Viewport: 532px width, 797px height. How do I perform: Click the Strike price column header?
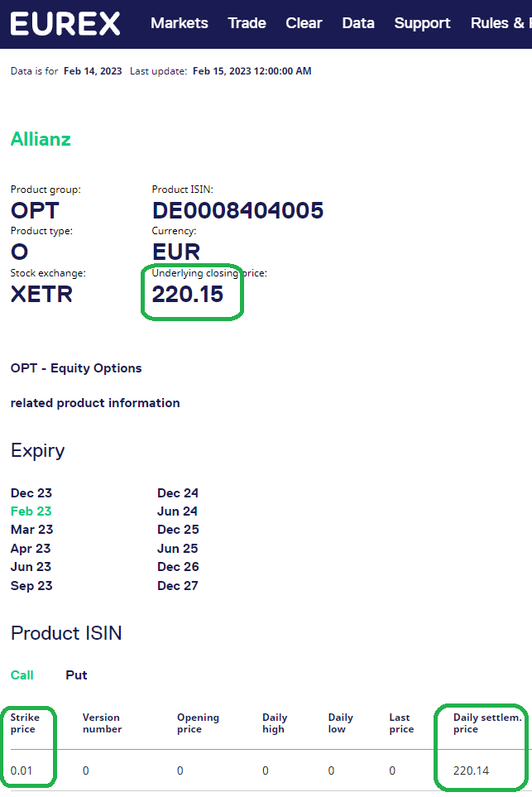click(25, 723)
